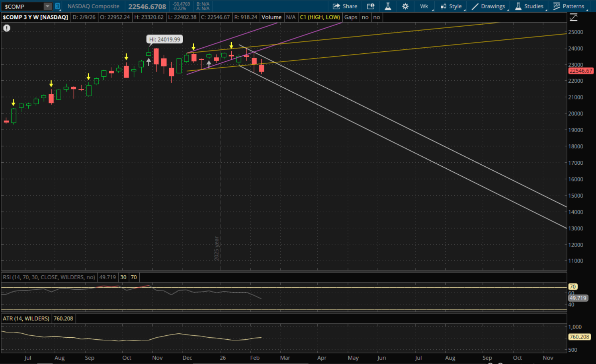Click the C1 (HIGH, LOW) study label
This screenshot has width=596, height=364.
point(320,17)
